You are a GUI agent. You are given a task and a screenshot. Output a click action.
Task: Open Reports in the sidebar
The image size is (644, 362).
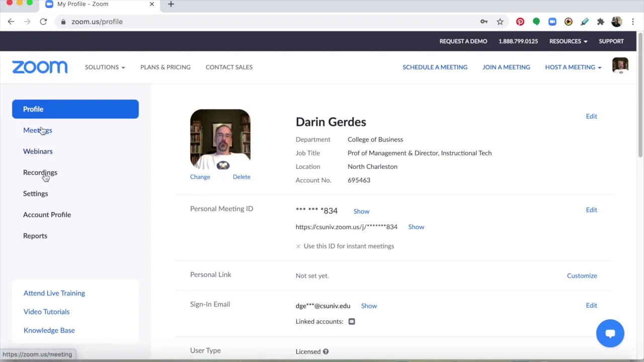point(35,236)
